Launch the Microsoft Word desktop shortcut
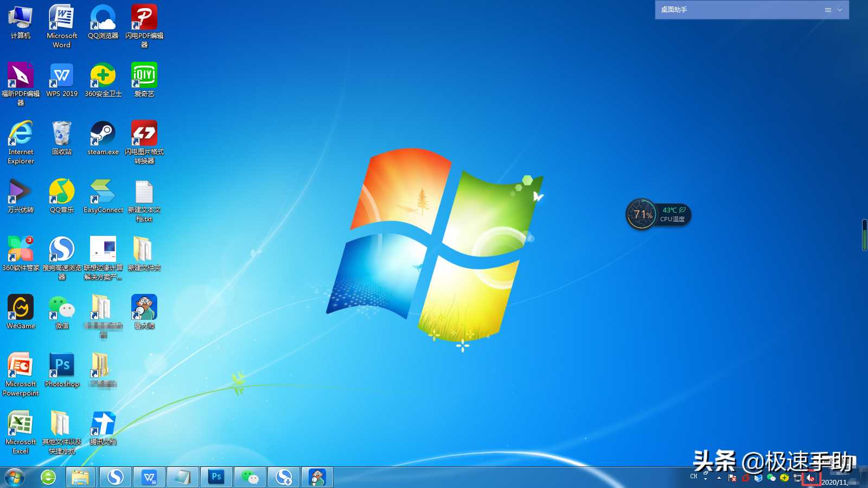Image resolution: width=868 pixels, height=488 pixels. pyautogui.click(x=62, y=26)
